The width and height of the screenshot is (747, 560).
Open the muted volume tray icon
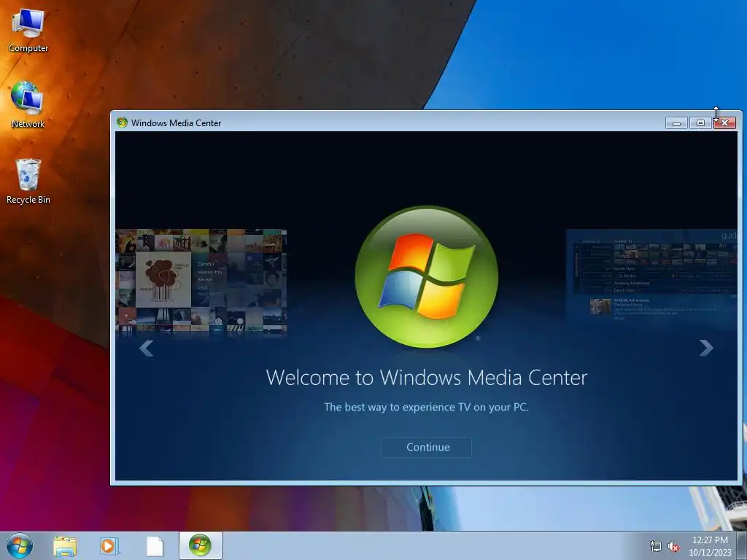[x=673, y=547]
